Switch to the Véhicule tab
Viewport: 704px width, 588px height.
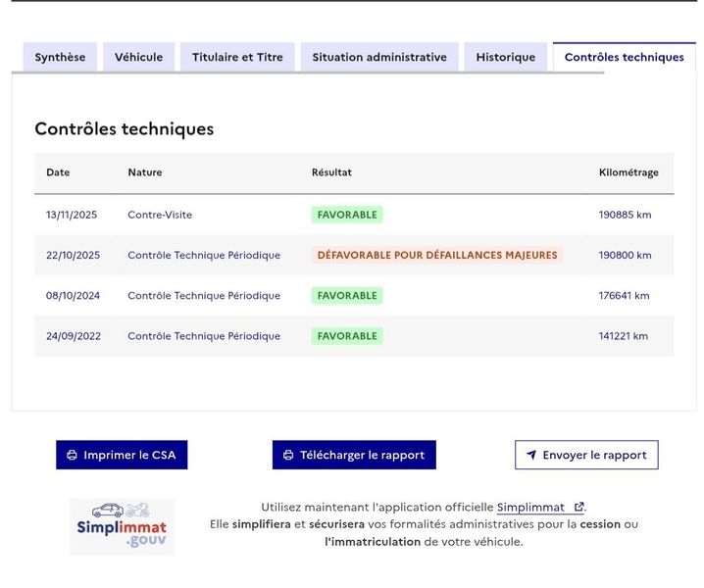pyautogui.click(x=138, y=57)
